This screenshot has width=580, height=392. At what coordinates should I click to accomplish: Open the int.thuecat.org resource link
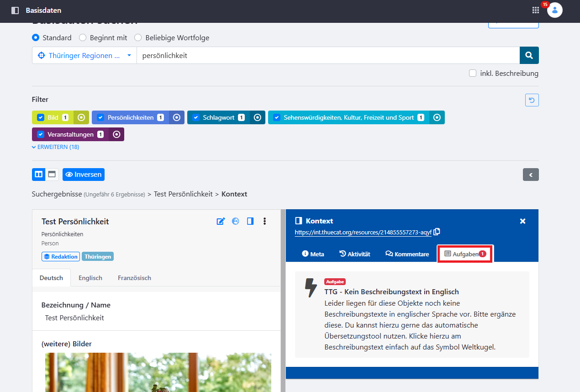(363, 232)
